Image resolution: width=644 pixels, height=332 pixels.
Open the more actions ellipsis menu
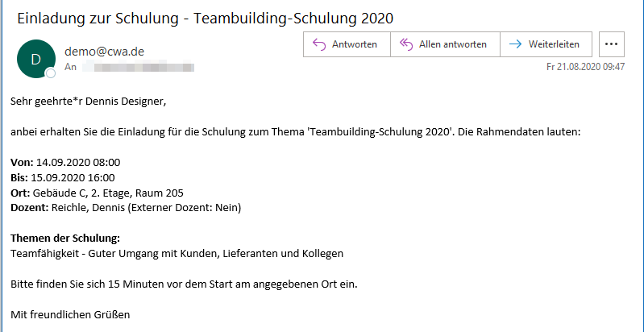pos(613,44)
